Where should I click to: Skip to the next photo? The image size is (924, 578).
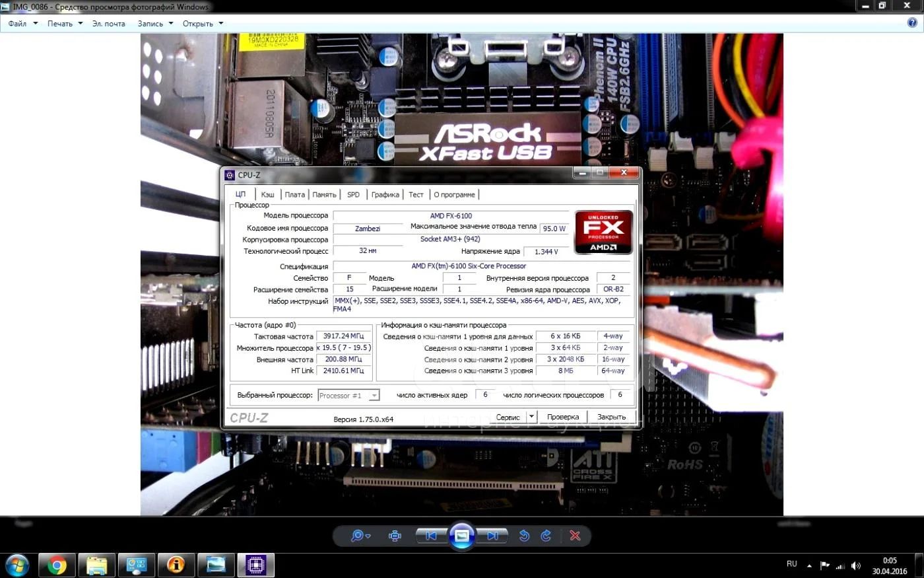tap(492, 536)
